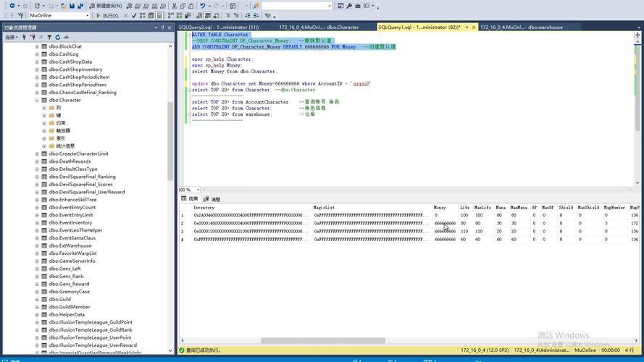The image size is (644, 362).
Task: Open the 100 % zoom level dropdown
Action: point(198,190)
